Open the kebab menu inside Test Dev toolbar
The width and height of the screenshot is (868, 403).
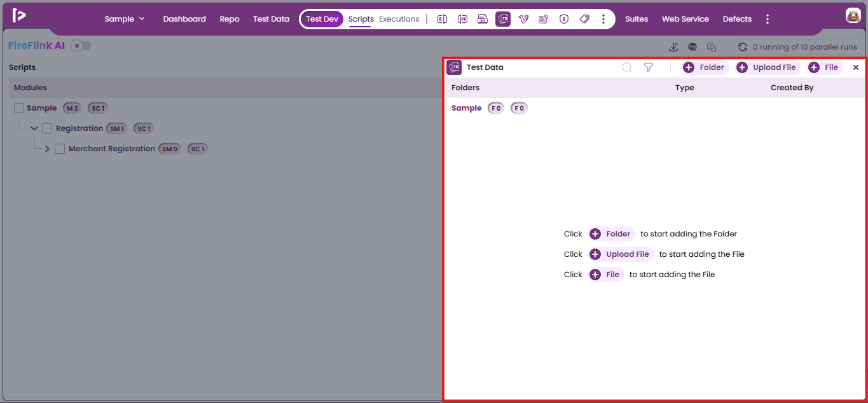[x=603, y=19]
